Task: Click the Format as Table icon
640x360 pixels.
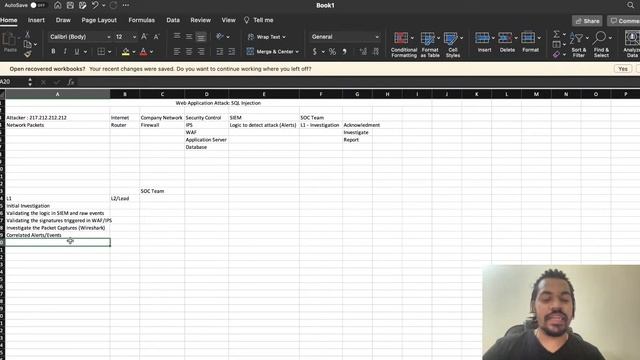Action: coord(428,39)
